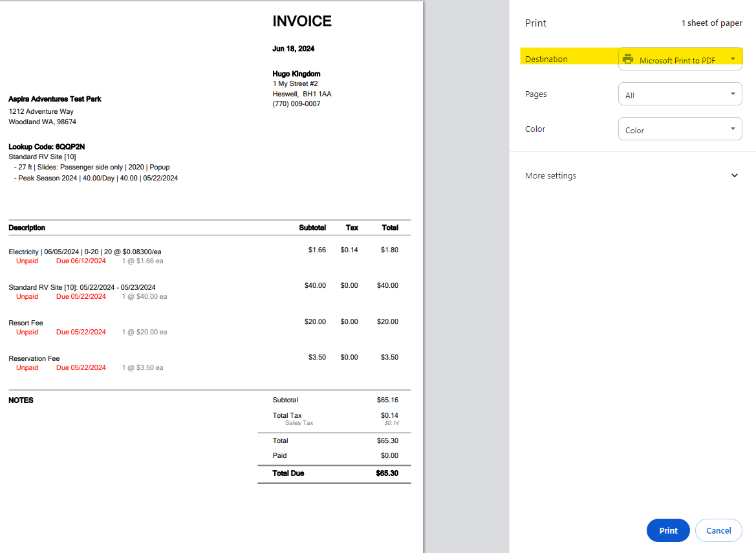This screenshot has height=553, width=756.
Task: Click the 'Color' value in Color selector
Action: click(x=634, y=130)
